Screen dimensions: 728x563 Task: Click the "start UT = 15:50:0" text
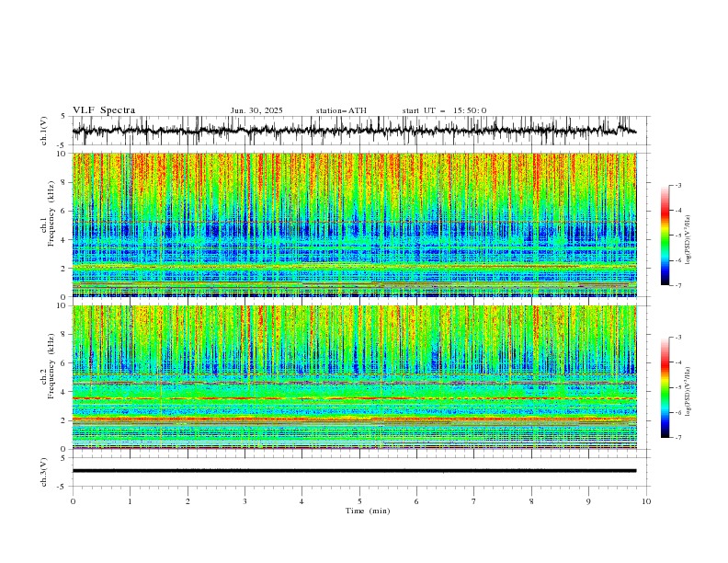tap(444, 110)
